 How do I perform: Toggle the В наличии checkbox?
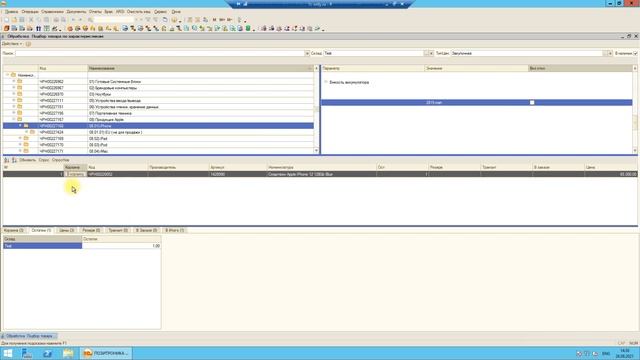tap(635, 53)
